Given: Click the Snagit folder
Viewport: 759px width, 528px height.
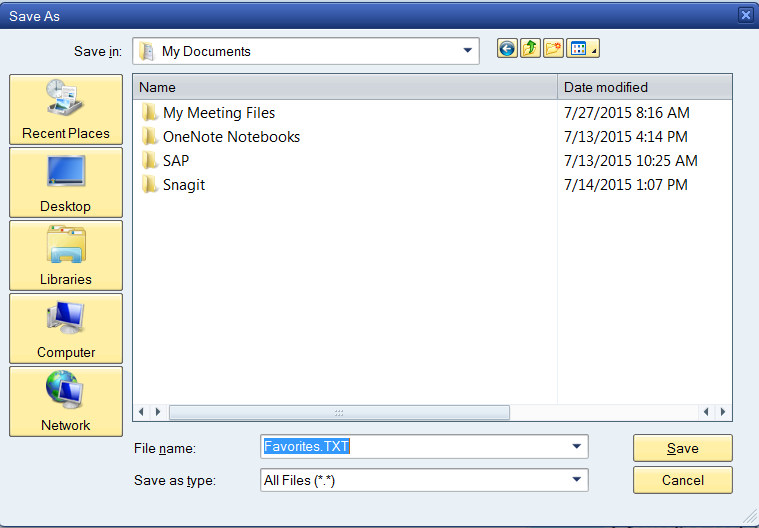Looking at the screenshot, I should coord(183,185).
